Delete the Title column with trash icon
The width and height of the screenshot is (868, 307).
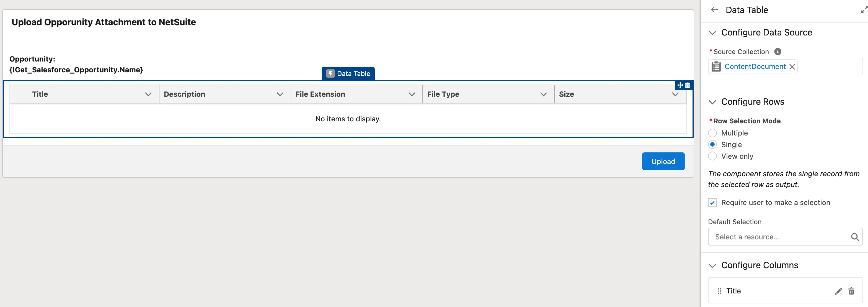coord(851,291)
